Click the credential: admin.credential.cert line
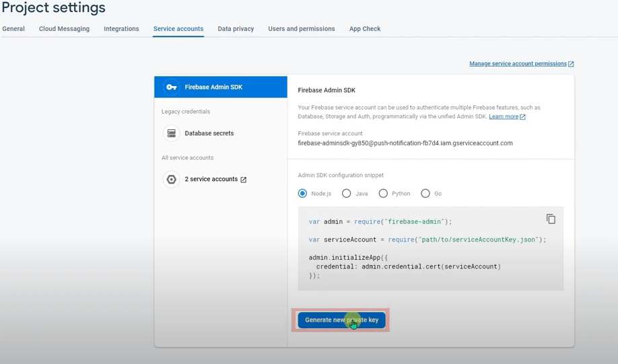The image size is (618, 364). click(x=409, y=266)
